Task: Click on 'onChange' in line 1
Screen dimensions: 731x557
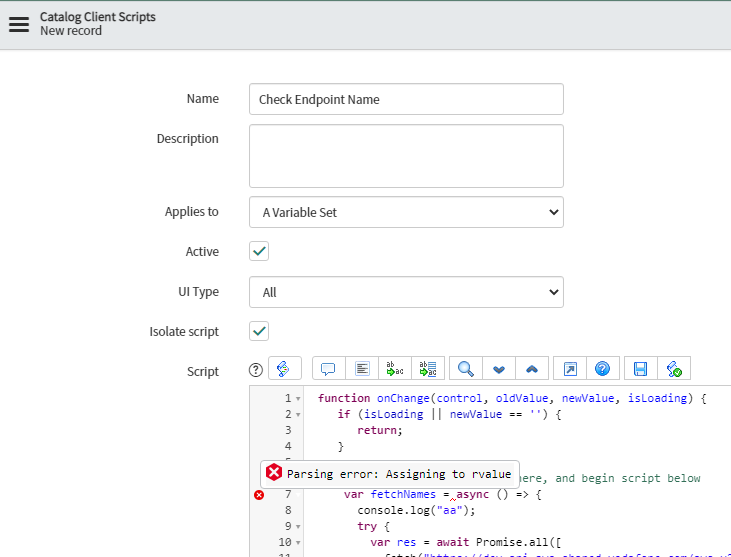Action: point(403,399)
